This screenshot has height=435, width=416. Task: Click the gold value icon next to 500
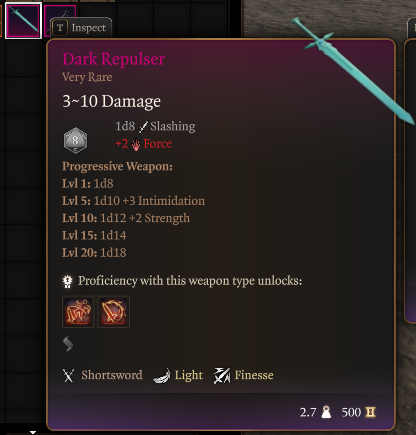370,412
